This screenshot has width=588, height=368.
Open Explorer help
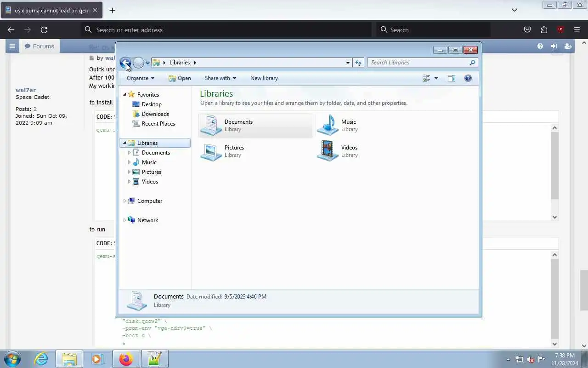point(468,78)
